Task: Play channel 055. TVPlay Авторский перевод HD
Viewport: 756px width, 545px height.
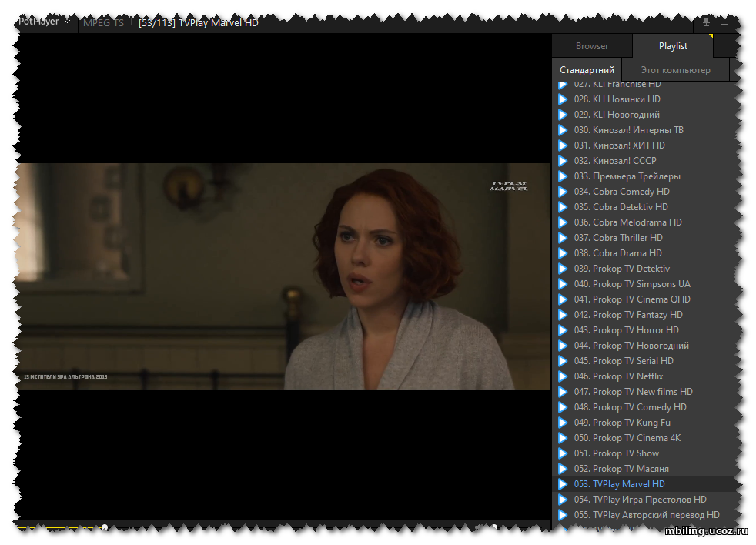Action: [644, 515]
